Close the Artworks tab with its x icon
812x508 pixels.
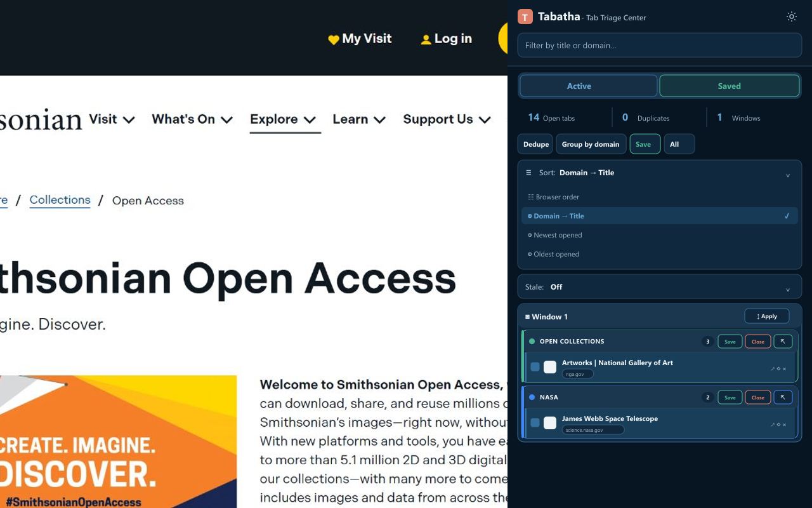tap(784, 369)
